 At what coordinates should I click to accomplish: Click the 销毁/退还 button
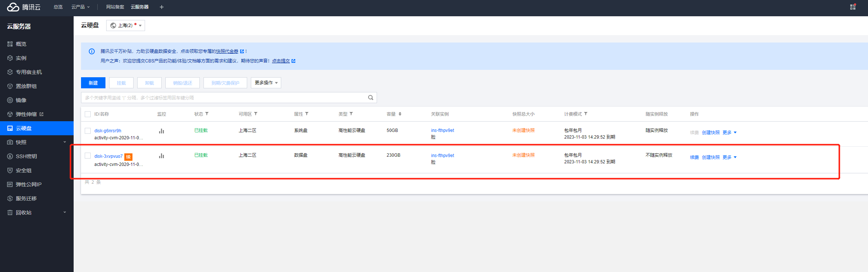pos(183,83)
